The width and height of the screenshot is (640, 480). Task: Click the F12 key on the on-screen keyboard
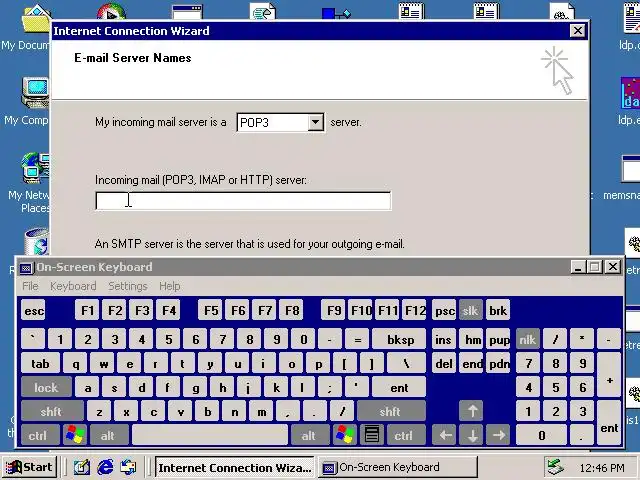pos(414,311)
